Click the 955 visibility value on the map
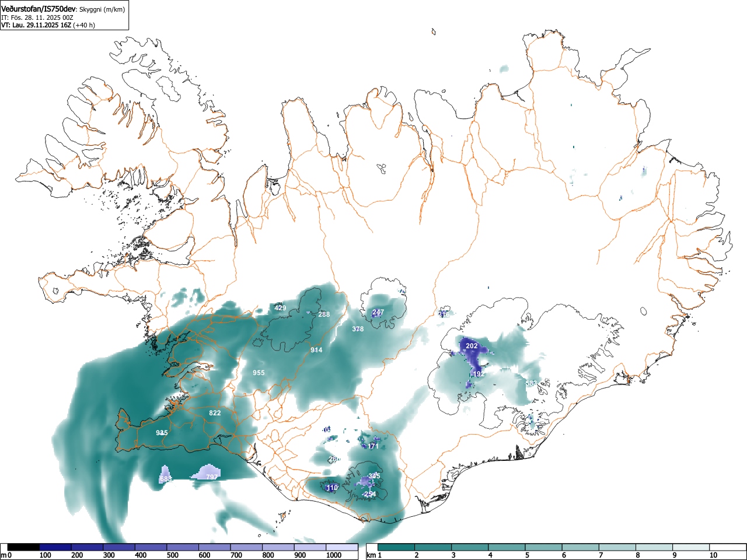This screenshot has height=560, width=747. 259,373
